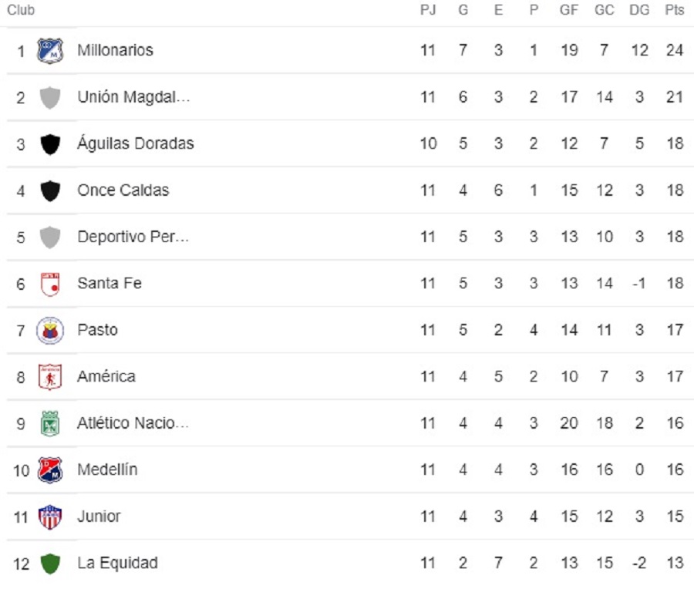The image size is (694, 616).
Task: Click the PJ column header
Action: pyautogui.click(x=428, y=10)
